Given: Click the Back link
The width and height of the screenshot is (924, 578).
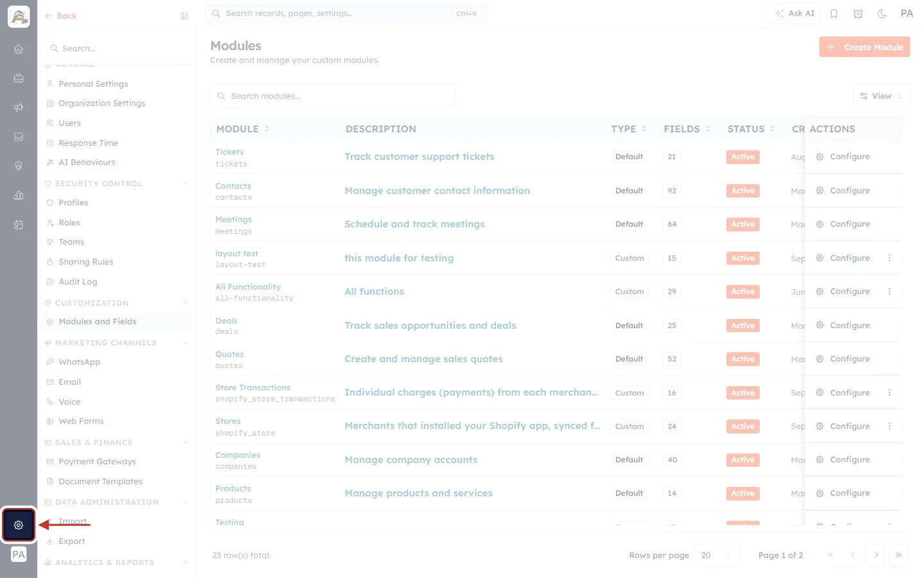Looking at the screenshot, I should tap(61, 16).
